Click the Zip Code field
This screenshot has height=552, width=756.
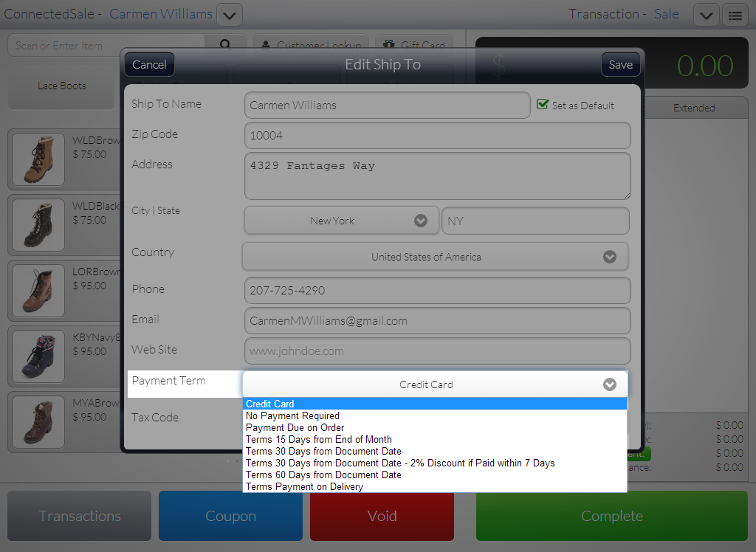click(x=437, y=136)
